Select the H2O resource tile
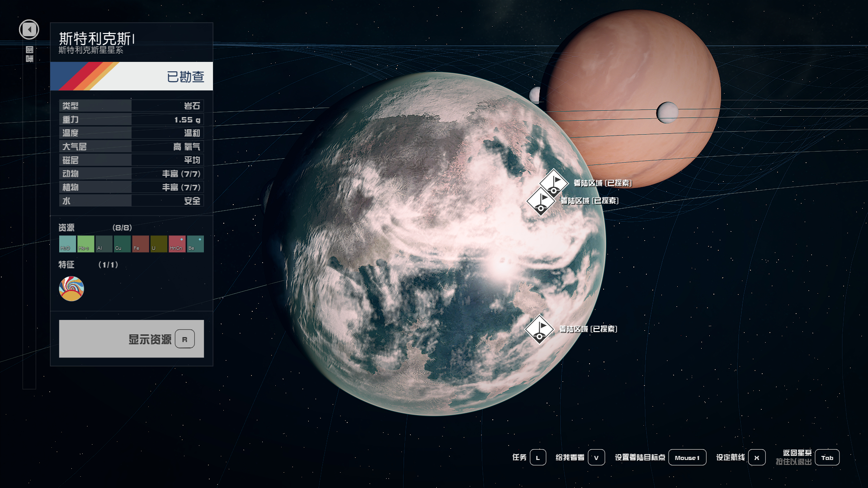The width and height of the screenshot is (868, 488). (x=67, y=244)
